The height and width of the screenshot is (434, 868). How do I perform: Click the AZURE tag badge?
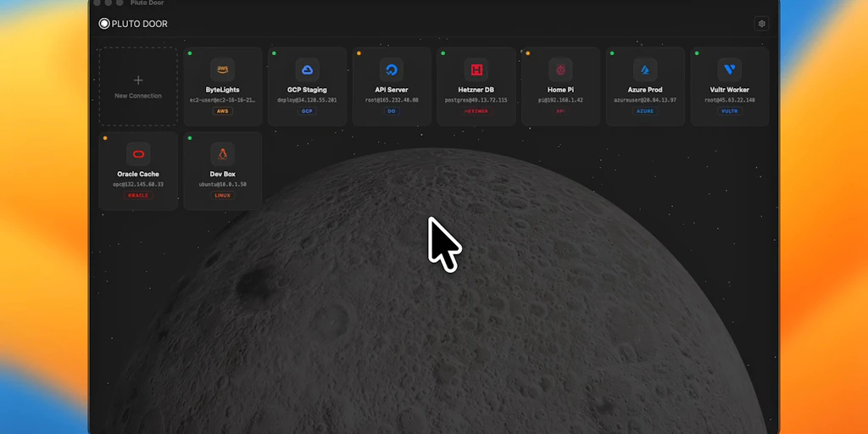click(645, 111)
